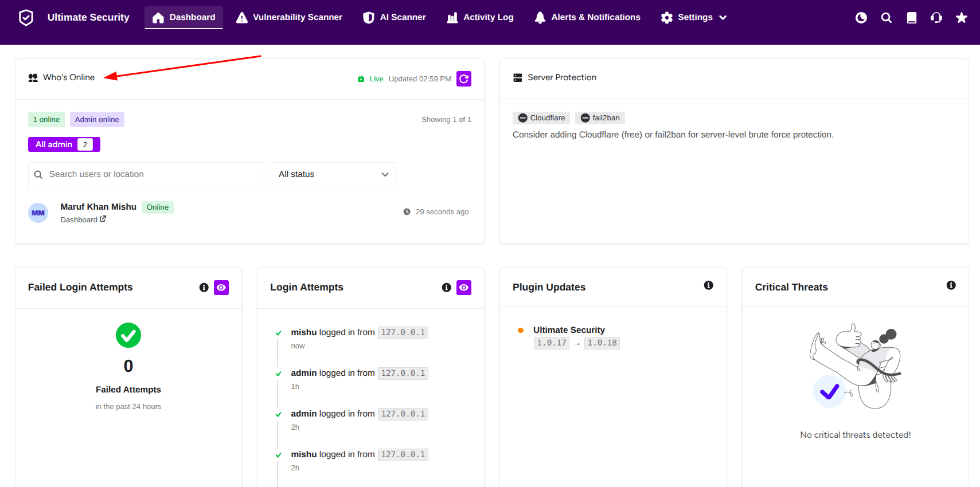Open the 'All status' dropdown
Image resolution: width=980 pixels, height=487 pixels.
click(333, 175)
